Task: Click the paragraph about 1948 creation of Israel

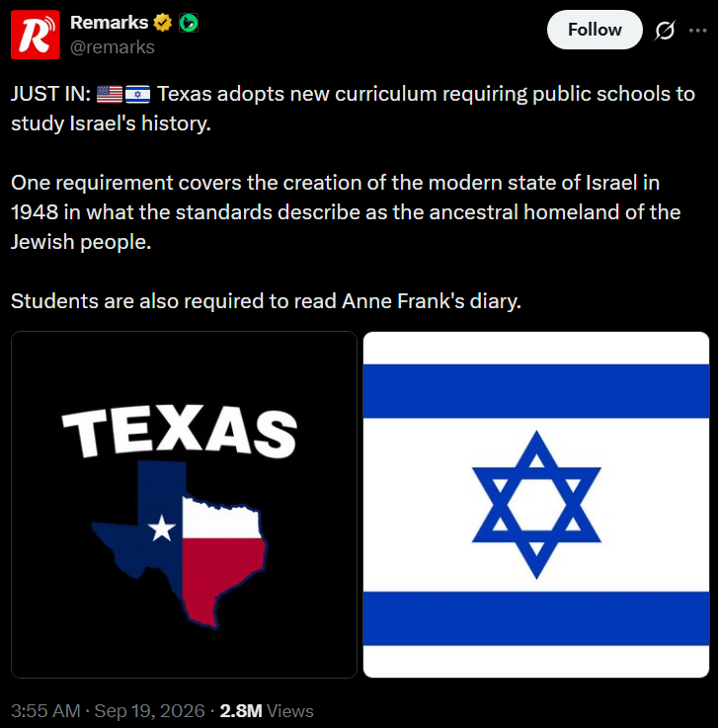Action: (346, 212)
